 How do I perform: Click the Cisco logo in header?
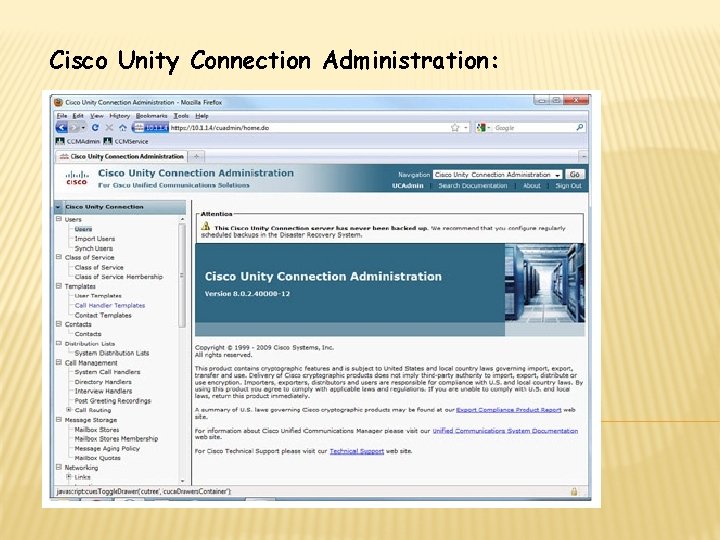click(x=77, y=178)
